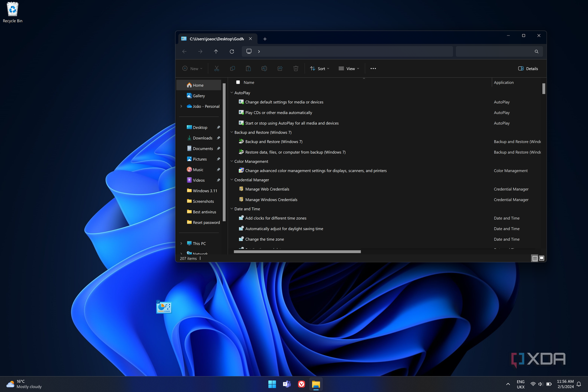
Task: Click the Up directory arrow
Action: (216, 51)
